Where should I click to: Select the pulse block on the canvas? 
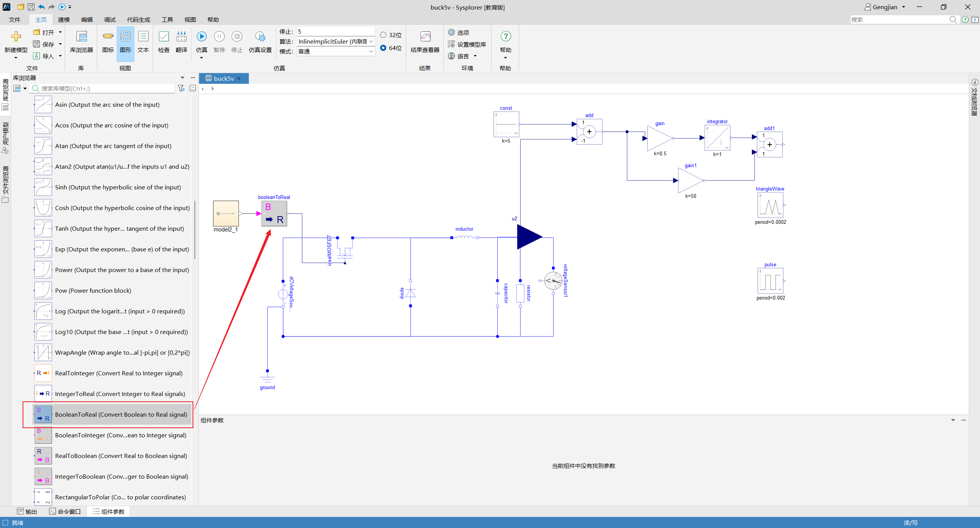coord(771,281)
